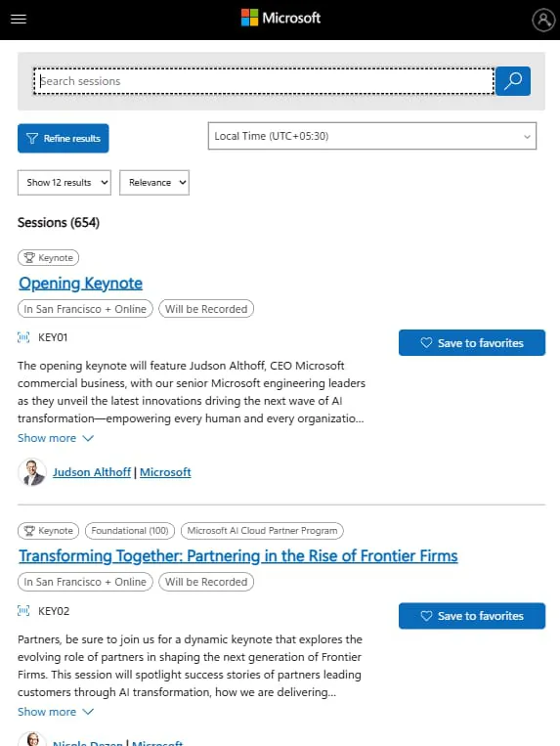Open the user account profile icon
Screen dimensions: 560x746
(x=543, y=20)
